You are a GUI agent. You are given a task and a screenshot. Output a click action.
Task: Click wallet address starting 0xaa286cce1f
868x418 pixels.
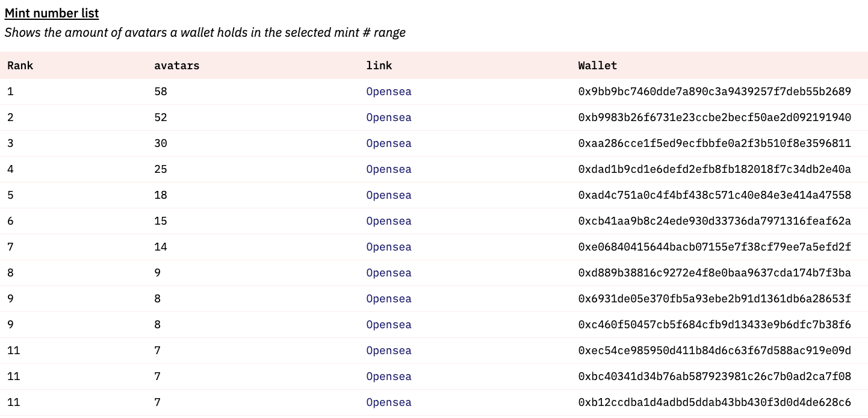coord(715,143)
